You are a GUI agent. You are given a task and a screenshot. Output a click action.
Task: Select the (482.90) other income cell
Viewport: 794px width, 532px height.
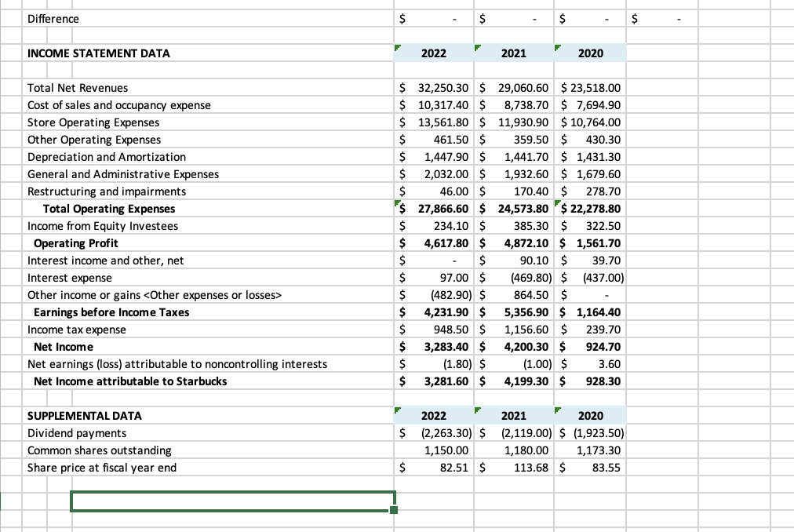434,294
